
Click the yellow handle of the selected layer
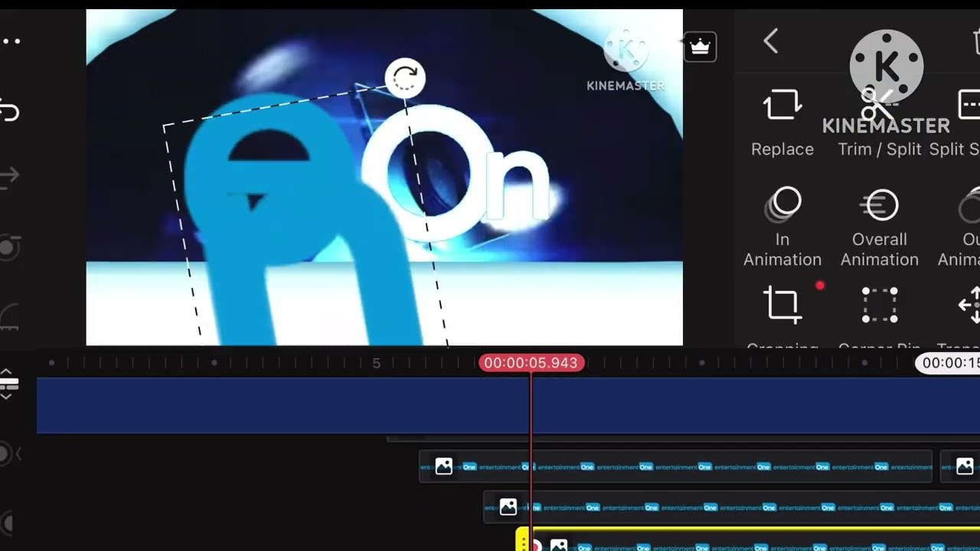[522, 540]
